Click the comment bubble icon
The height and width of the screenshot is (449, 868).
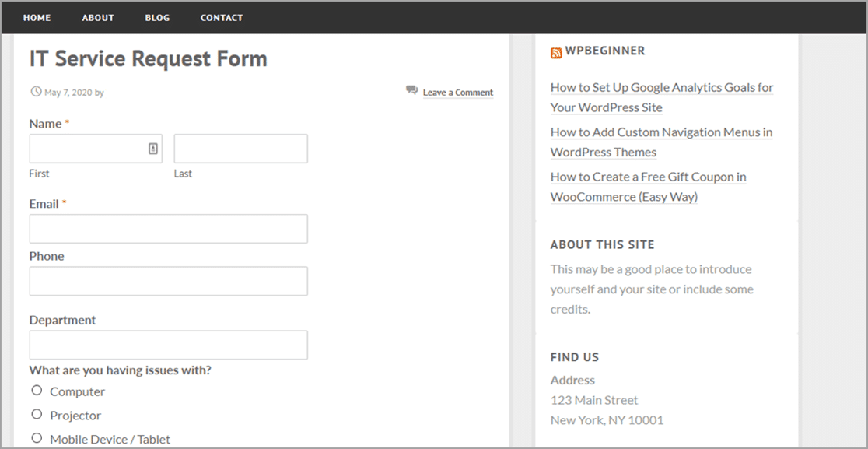pyautogui.click(x=411, y=90)
